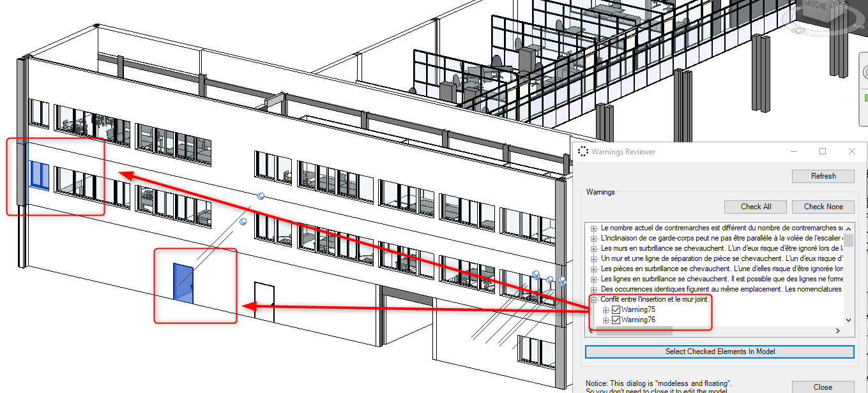This screenshot has height=393, width=868.
Task: Expand 'Les murs en surbrillance' warning group
Action: point(594,248)
